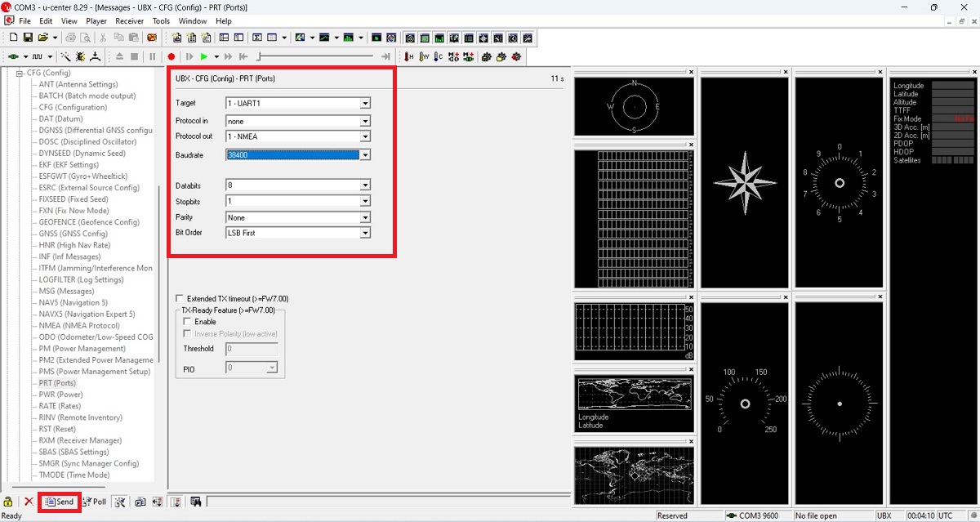Open the Receiver menu
Viewport: 980px width, 522px height.
coord(129,21)
